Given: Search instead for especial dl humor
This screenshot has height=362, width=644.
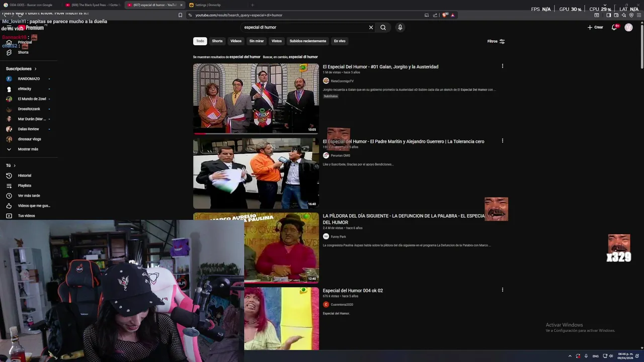Looking at the screenshot, I should [303, 57].
